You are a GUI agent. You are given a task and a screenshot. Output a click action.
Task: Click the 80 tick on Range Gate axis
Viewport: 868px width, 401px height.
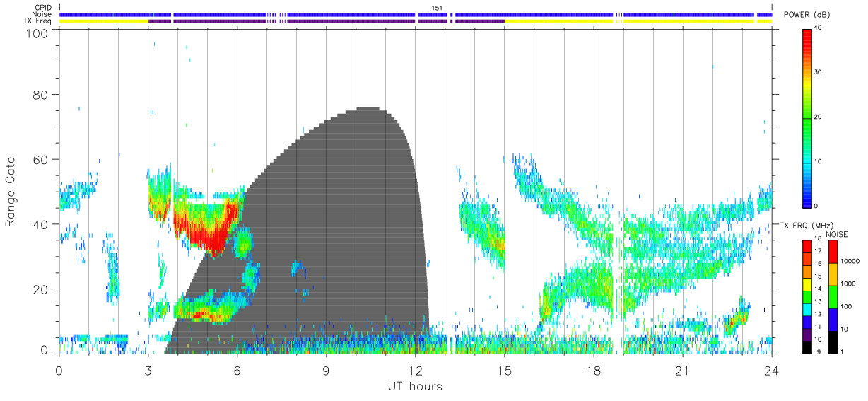coord(40,94)
